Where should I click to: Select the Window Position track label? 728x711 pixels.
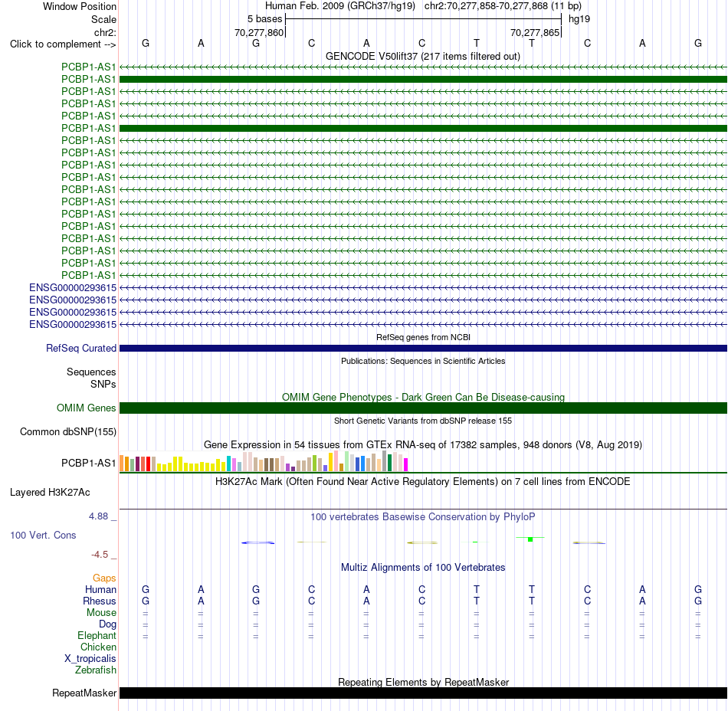click(80, 6)
